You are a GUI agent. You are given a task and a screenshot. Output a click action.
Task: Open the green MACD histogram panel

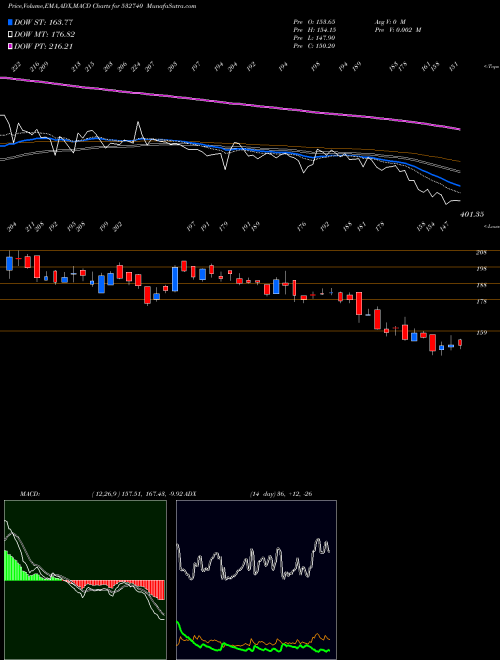85,580
